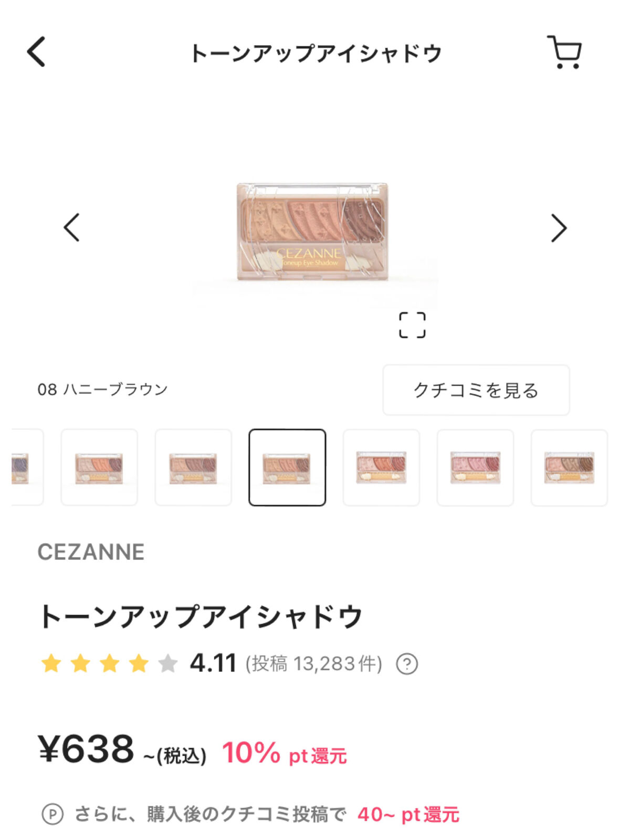Select the 08 ハニーブラウン shade thumbnail

pos(286,467)
